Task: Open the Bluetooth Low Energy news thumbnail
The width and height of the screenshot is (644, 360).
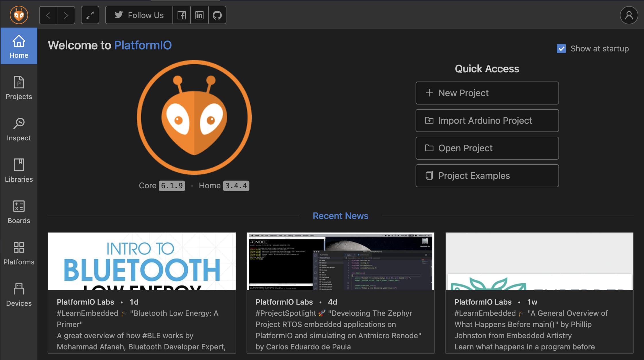Action: [142, 261]
